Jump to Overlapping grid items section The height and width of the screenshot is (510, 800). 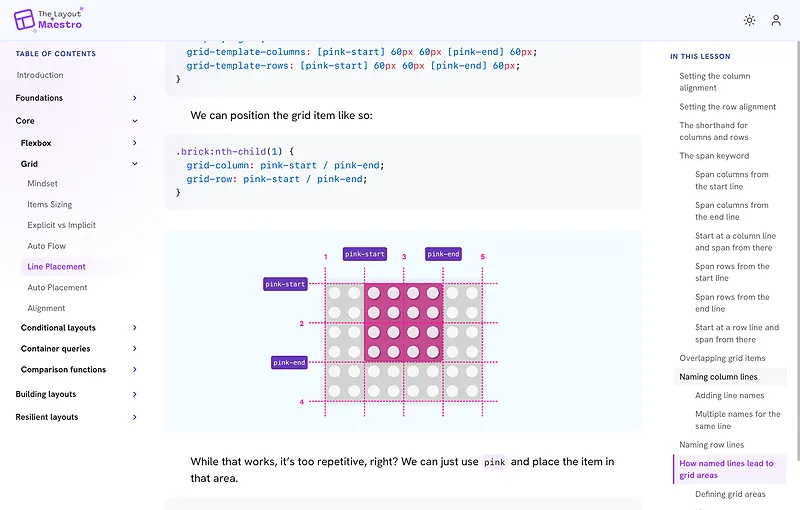click(x=722, y=358)
